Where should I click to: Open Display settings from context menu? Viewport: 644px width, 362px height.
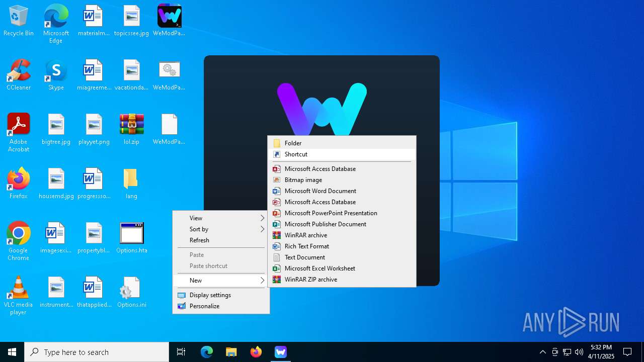click(x=221, y=295)
